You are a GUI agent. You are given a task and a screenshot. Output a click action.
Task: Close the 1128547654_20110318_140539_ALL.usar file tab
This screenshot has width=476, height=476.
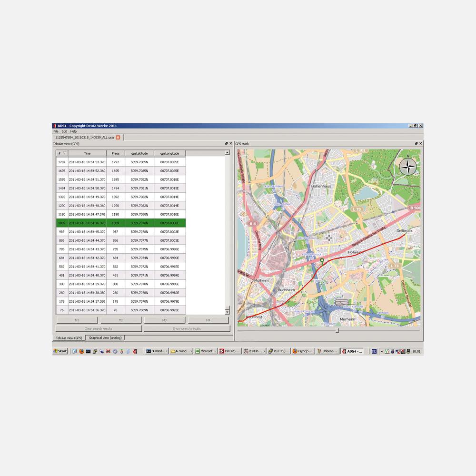118,138
